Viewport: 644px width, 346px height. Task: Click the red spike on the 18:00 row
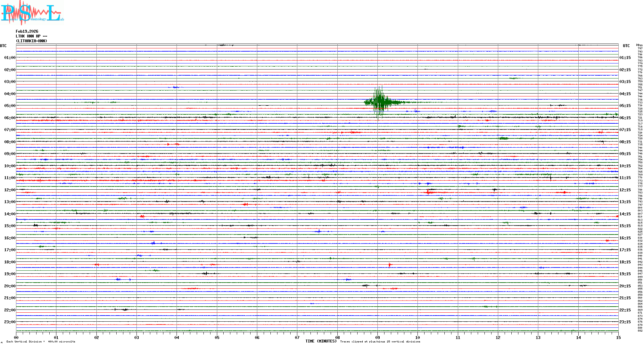[390, 265]
